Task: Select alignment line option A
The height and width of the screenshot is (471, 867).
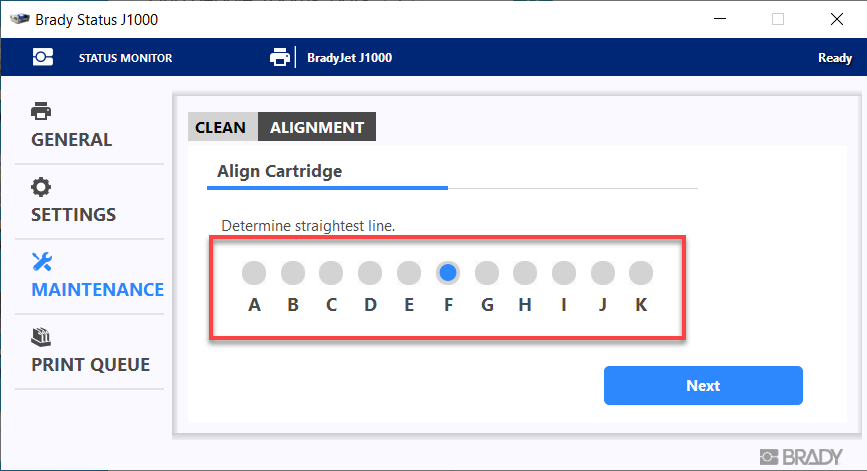Action: pyautogui.click(x=254, y=272)
